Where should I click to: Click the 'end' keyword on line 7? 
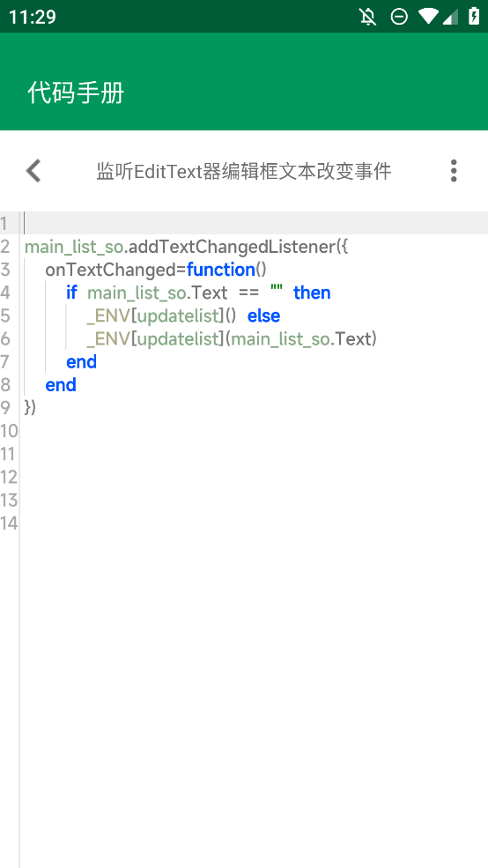pos(81,362)
